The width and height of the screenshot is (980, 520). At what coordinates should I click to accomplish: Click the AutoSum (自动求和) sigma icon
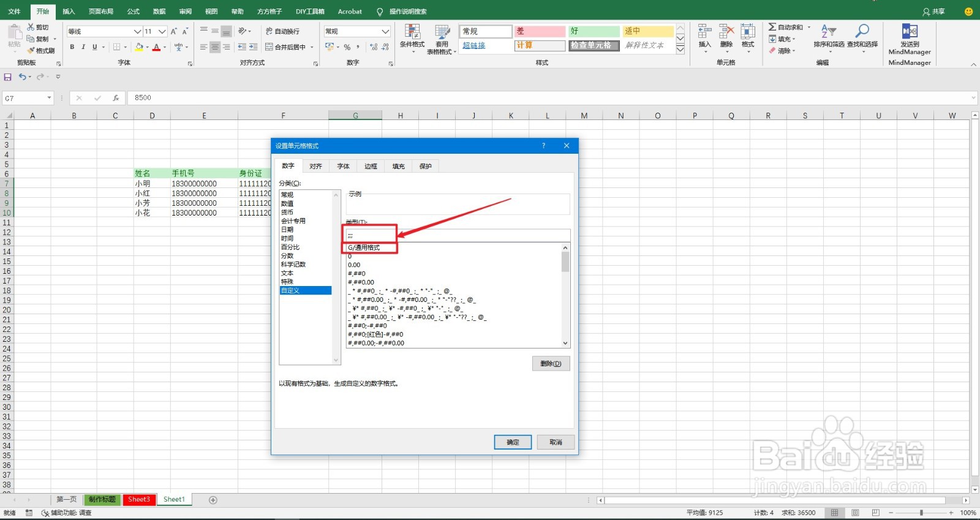click(x=772, y=27)
